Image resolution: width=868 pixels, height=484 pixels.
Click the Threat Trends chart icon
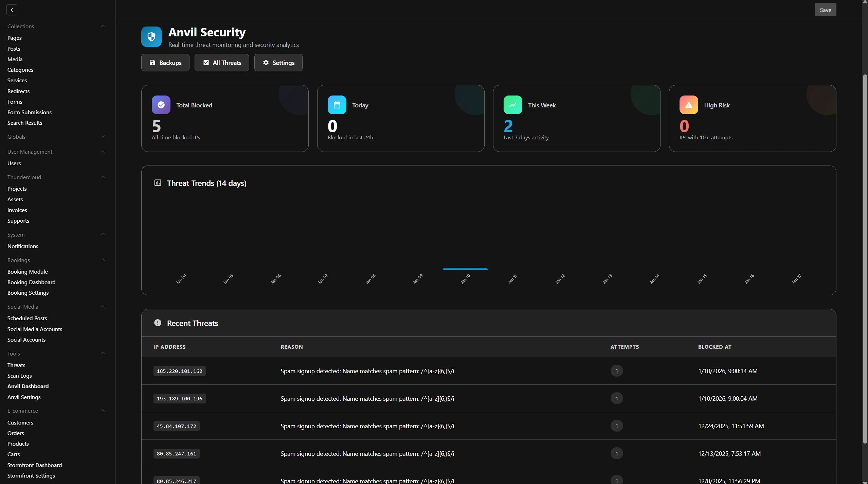[x=158, y=183]
